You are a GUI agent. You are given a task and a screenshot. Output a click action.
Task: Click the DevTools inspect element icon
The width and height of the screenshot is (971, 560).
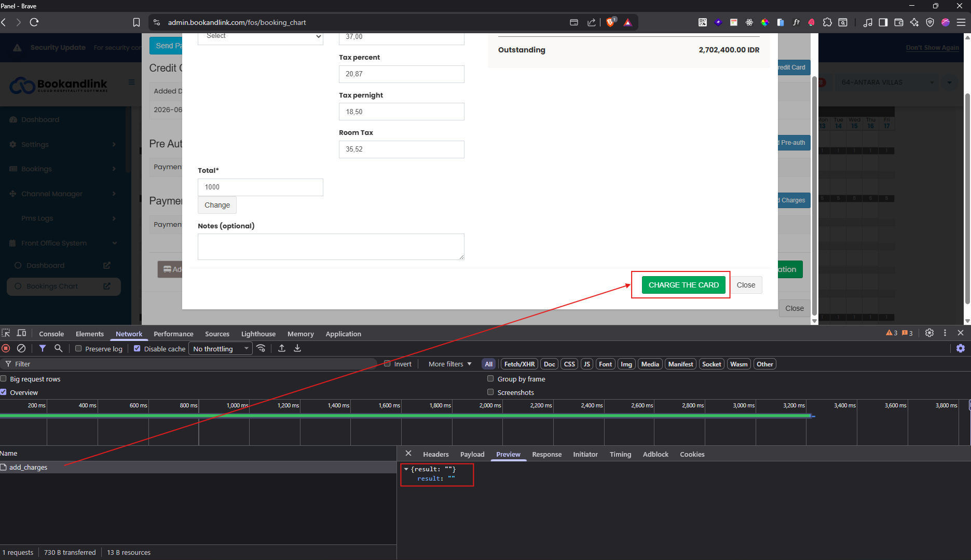6,333
